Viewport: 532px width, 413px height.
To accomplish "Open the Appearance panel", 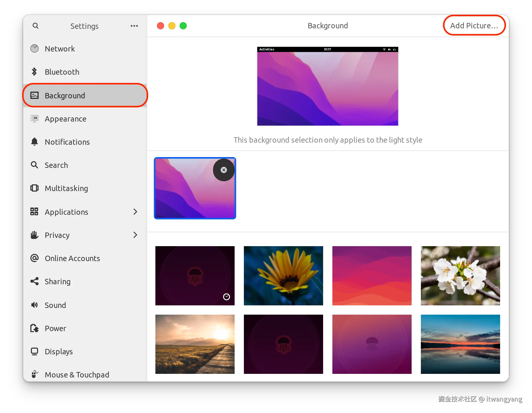I will [x=66, y=119].
